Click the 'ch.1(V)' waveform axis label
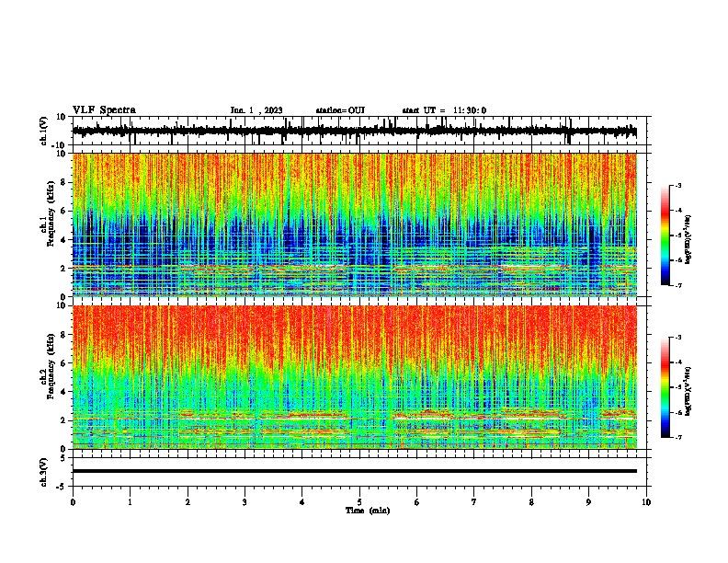This screenshot has width=728, height=563. 44,131
